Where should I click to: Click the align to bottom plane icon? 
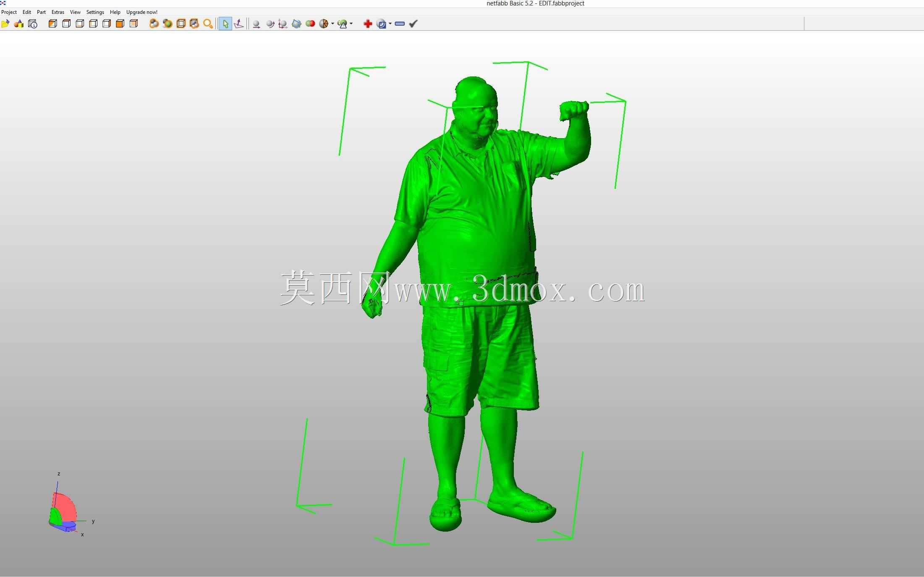pyautogui.click(x=239, y=24)
